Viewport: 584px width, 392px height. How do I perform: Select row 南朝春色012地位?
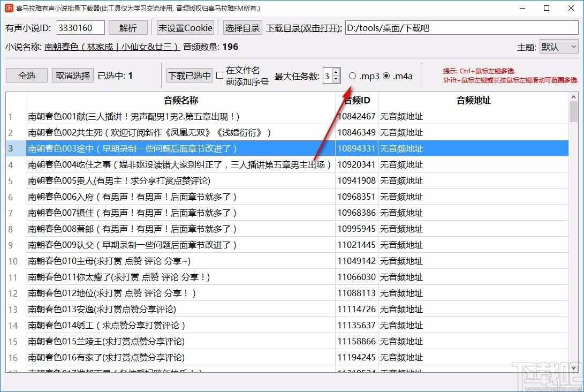pyautogui.click(x=180, y=293)
